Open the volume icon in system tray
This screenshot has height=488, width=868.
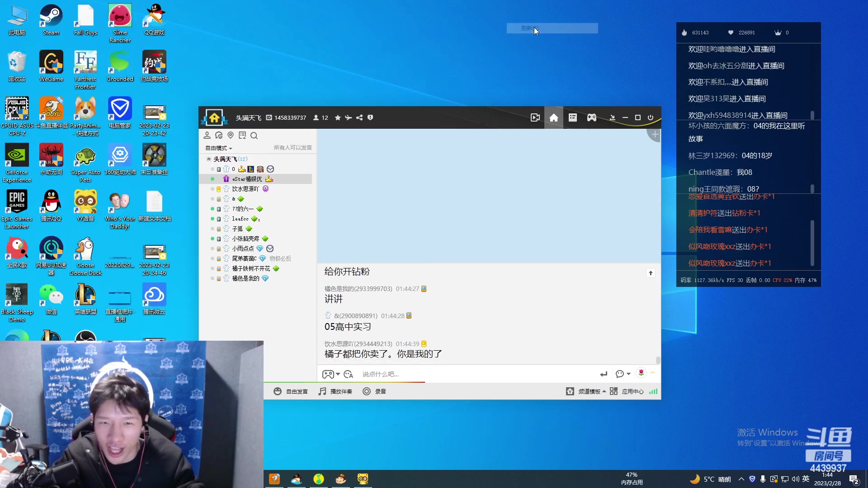(795, 479)
